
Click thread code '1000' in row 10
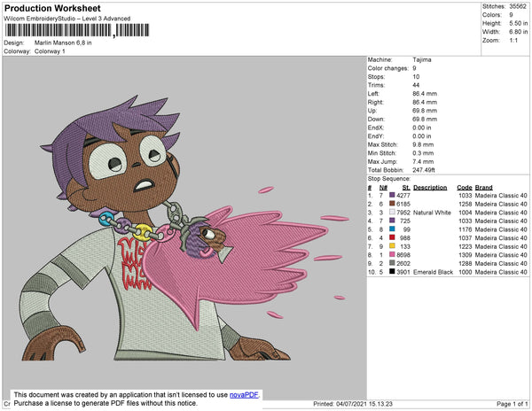click(465, 272)
